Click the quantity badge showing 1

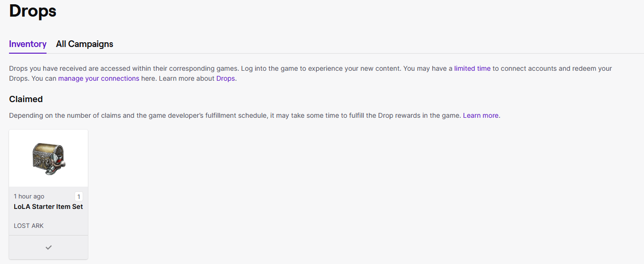point(78,197)
